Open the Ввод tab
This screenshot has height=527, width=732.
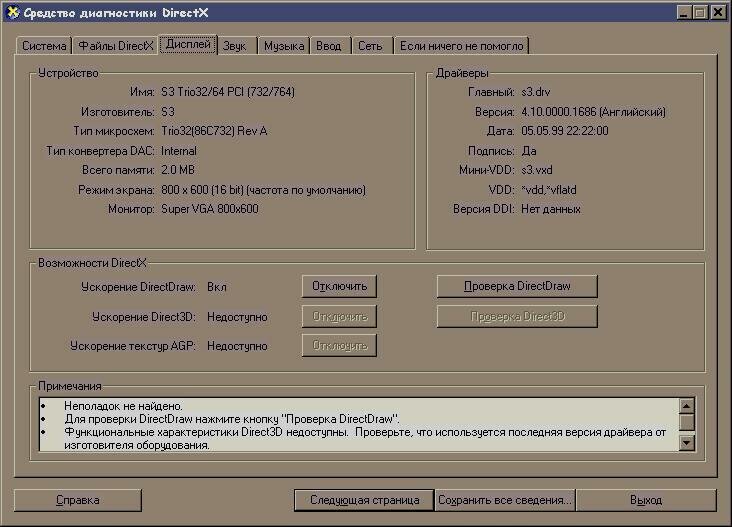[328, 46]
